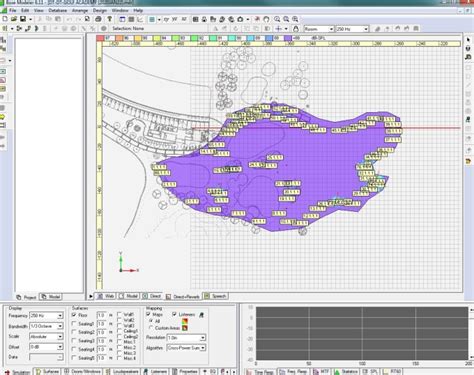Open the Scale dropdown

(46, 337)
